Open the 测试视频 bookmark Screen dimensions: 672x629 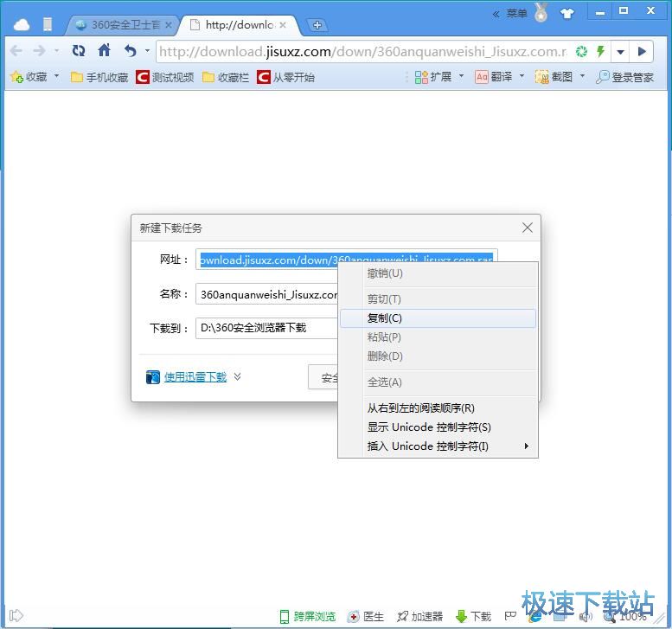coord(164,78)
